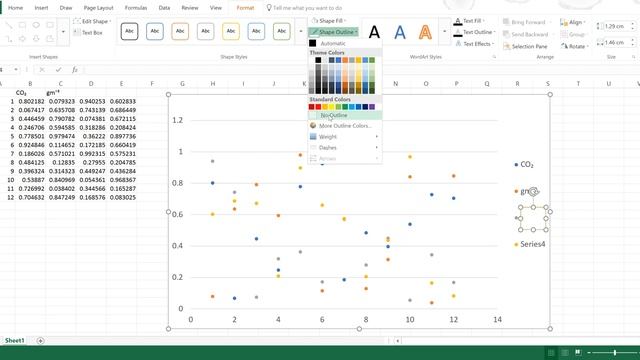
Task: Expand the Insert Shapes gallery
Action: (63, 31)
